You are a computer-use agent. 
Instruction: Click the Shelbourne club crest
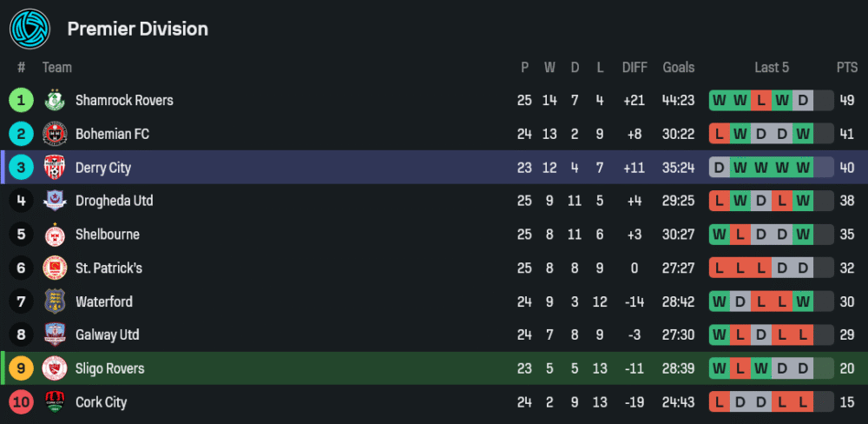55,235
